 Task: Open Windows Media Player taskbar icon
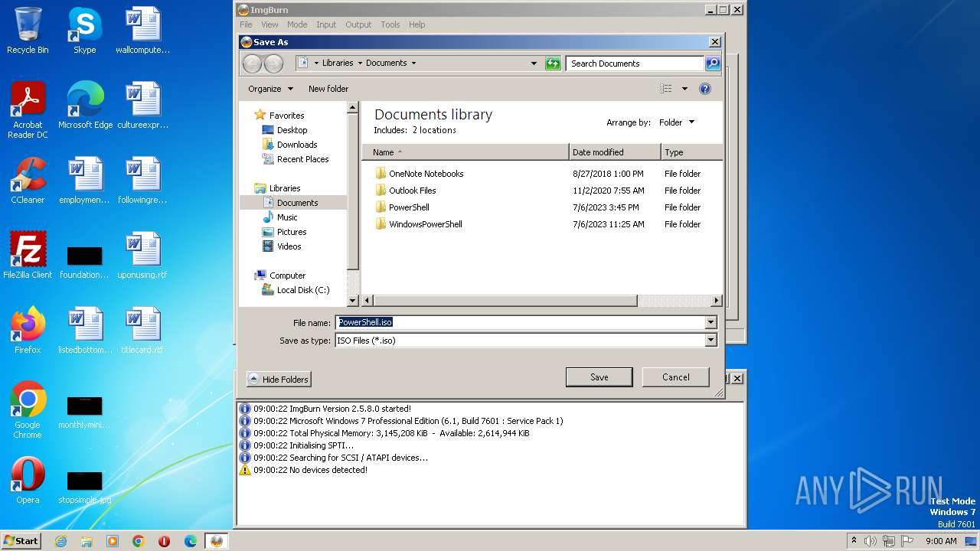coord(113,541)
